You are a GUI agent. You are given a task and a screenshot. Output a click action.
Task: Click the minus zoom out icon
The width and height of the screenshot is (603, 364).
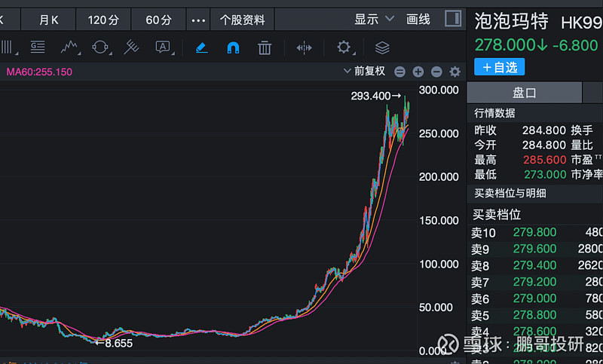tap(436, 72)
